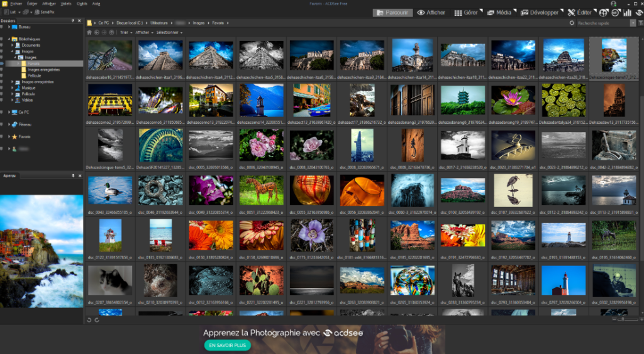Click the refresh icon beside quick search
644x354 pixels.
572,23
